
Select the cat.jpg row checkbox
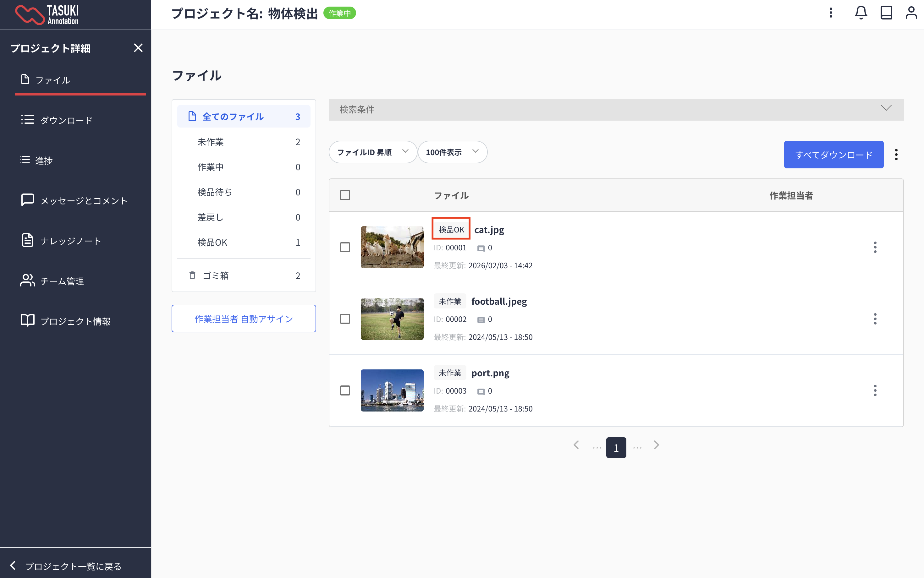point(345,247)
